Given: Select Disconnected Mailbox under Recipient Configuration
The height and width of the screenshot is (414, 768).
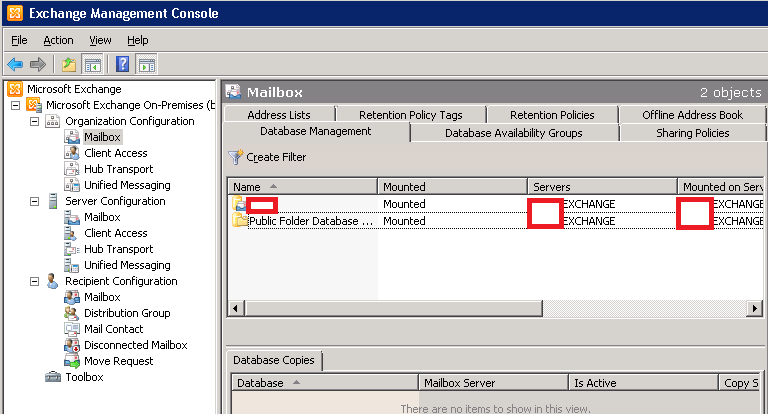Looking at the screenshot, I should coord(135,345).
